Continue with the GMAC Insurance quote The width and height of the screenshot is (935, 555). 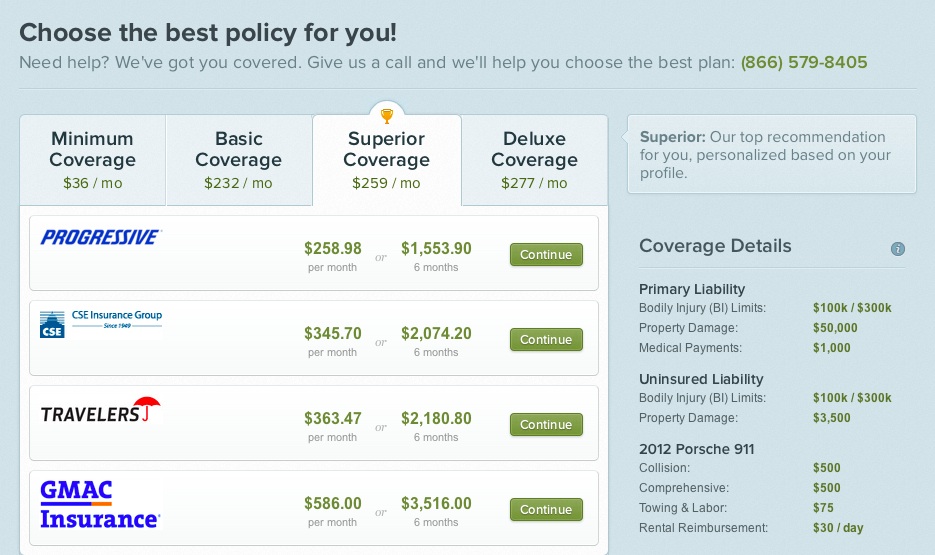click(x=546, y=510)
